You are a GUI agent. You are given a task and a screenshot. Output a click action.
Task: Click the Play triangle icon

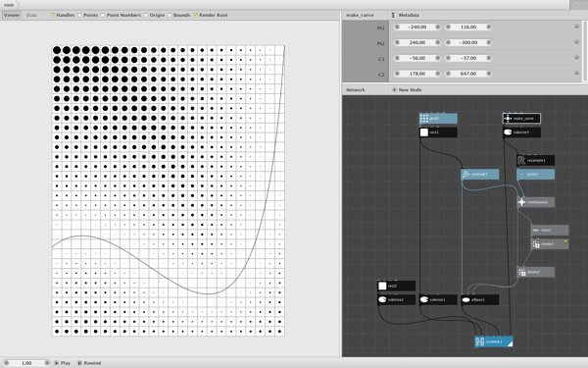pos(56,363)
